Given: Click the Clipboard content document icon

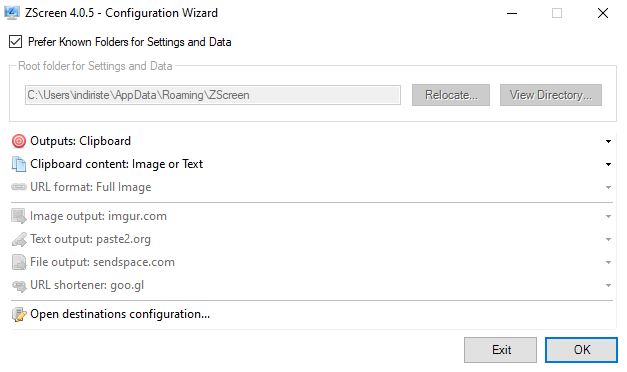Looking at the screenshot, I should (x=19, y=164).
